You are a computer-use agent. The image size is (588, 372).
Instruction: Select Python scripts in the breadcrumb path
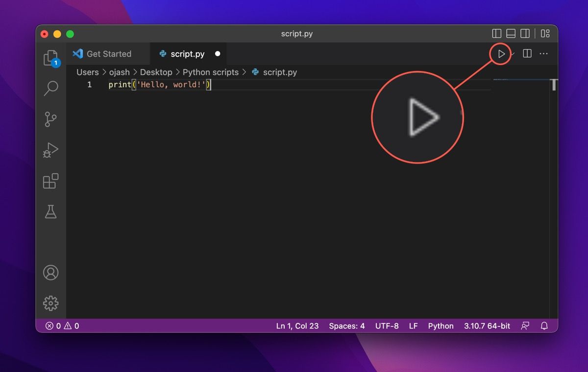pyautogui.click(x=211, y=72)
